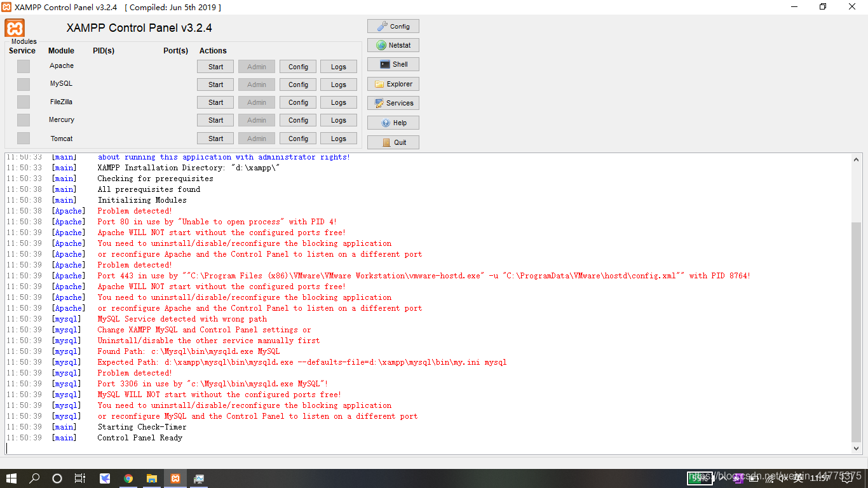Click 'Initializing Modules' log line
Screen dimensions: 868x488
pyautogui.click(x=142, y=200)
